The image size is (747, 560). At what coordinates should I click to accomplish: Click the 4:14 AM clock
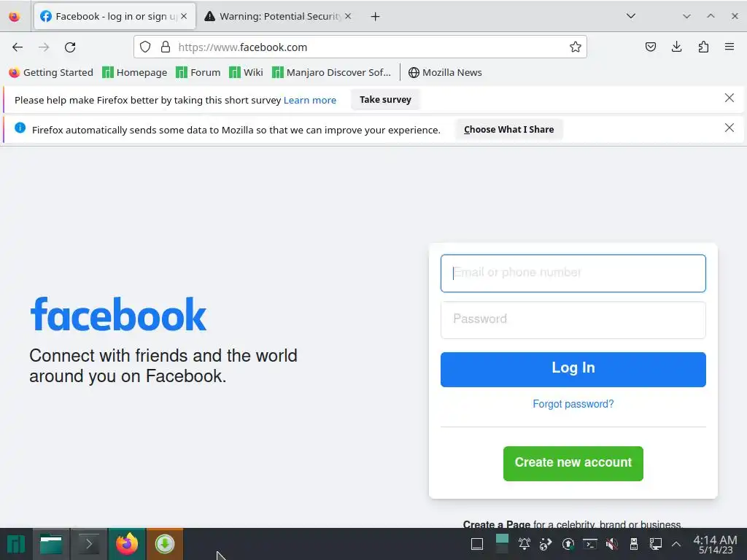pyautogui.click(x=715, y=540)
